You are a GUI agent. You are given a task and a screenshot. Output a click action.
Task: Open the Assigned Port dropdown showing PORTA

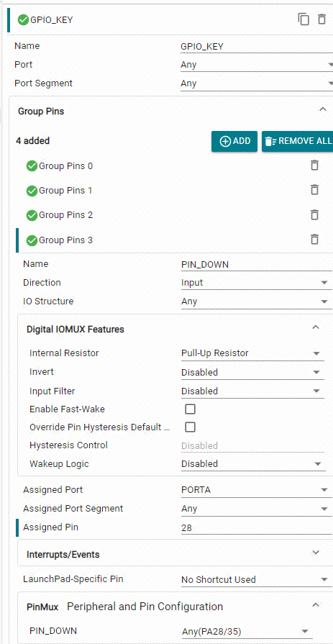[x=256, y=490]
